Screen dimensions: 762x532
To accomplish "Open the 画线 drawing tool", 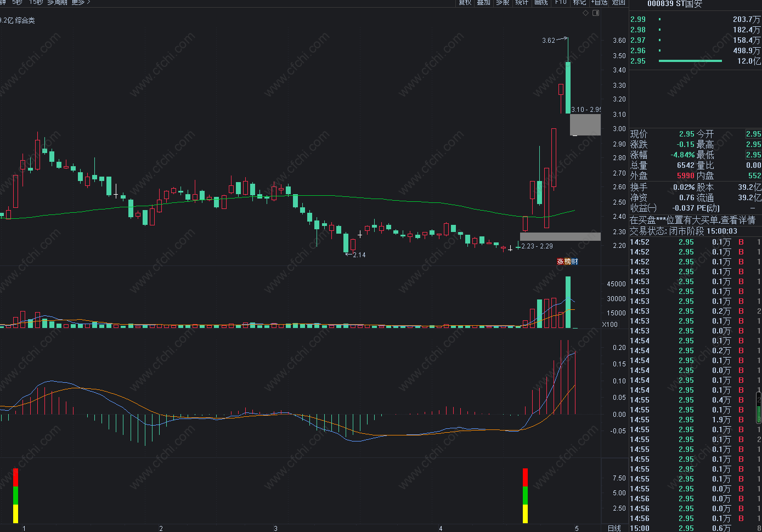I will pyautogui.click(x=541, y=3).
